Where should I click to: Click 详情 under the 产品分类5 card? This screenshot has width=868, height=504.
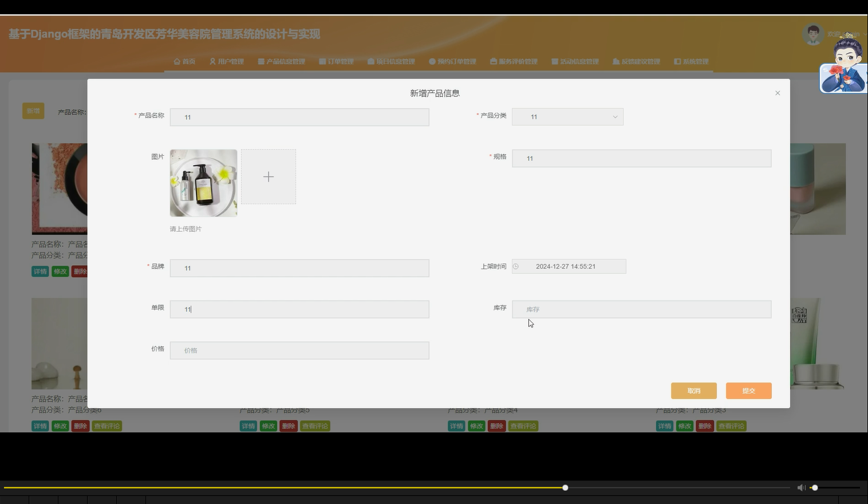(x=248, y=426)
